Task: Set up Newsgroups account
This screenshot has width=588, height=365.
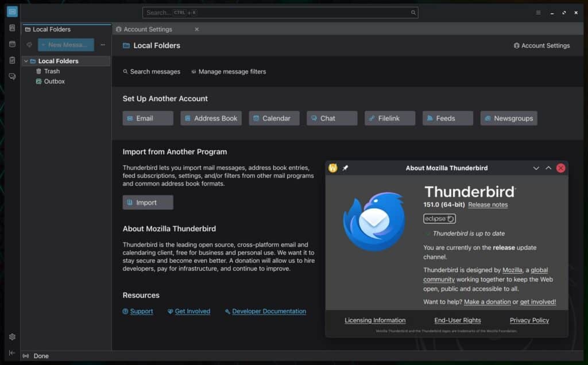Action: click(509, 118)
